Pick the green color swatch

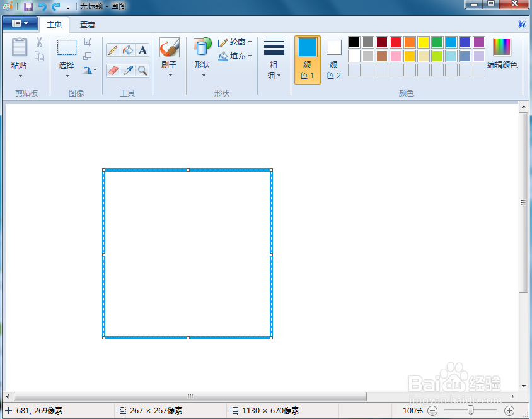pyautogui.click(x=437, y=42)
